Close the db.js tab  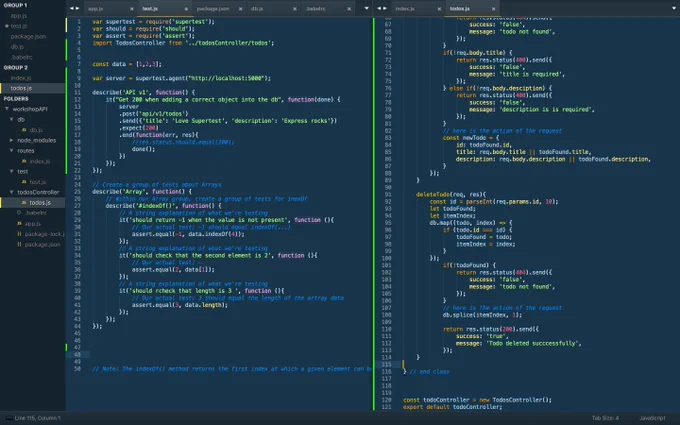coord(295,9)
